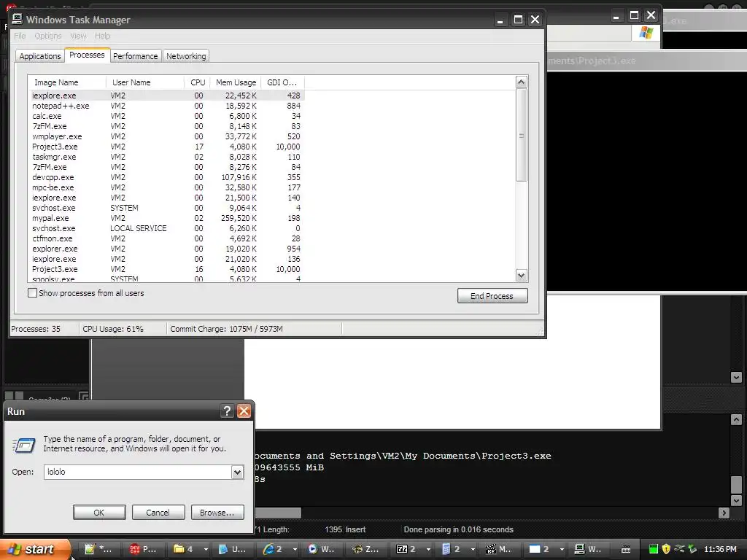Select the notepad++.exe process row
The width and height of the screenshot is (747, 560).
[166, 106]
